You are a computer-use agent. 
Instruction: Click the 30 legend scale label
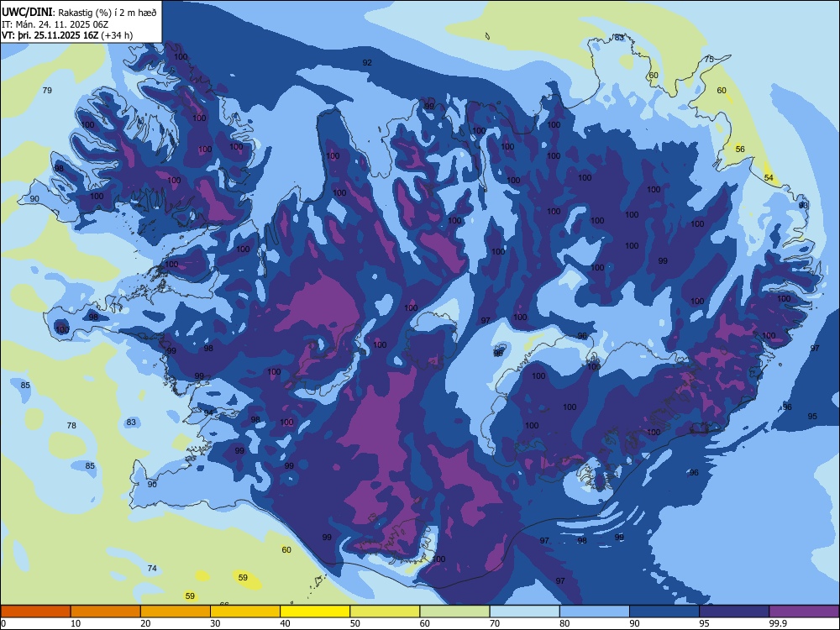[215, 623]
